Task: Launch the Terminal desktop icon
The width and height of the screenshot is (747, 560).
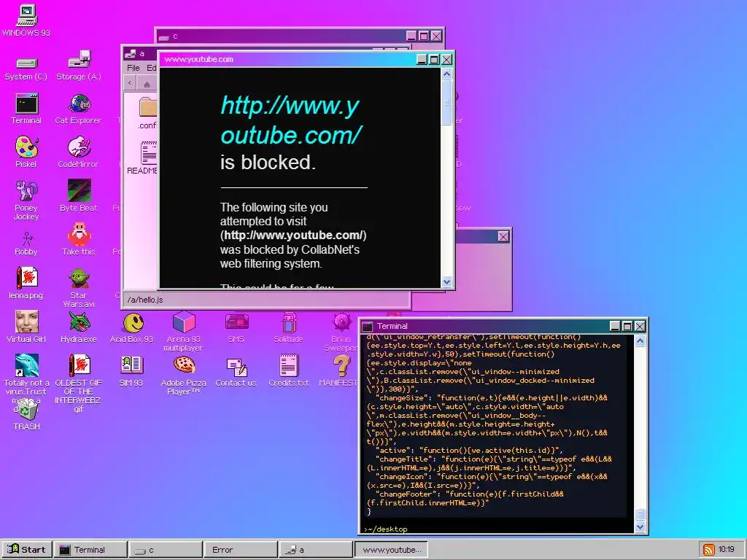Action: [x=26, y=109]
